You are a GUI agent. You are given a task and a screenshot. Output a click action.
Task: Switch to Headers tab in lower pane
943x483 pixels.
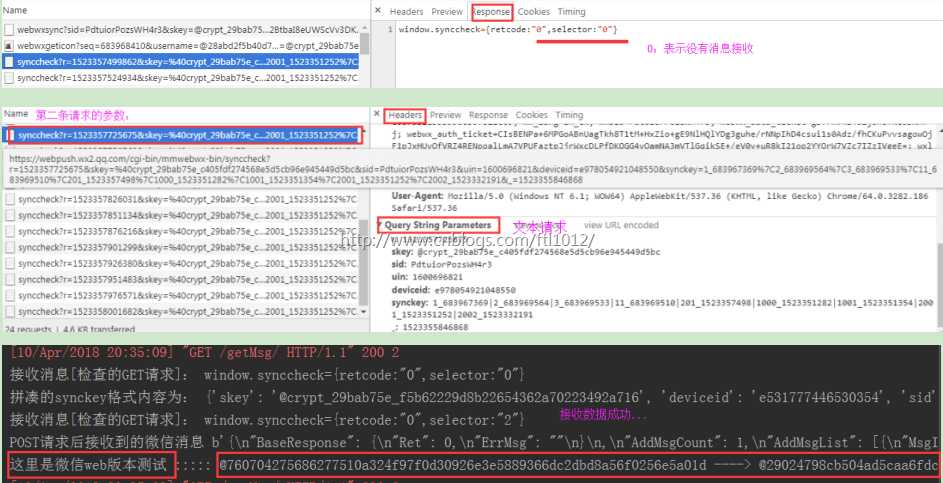[405, 115]
